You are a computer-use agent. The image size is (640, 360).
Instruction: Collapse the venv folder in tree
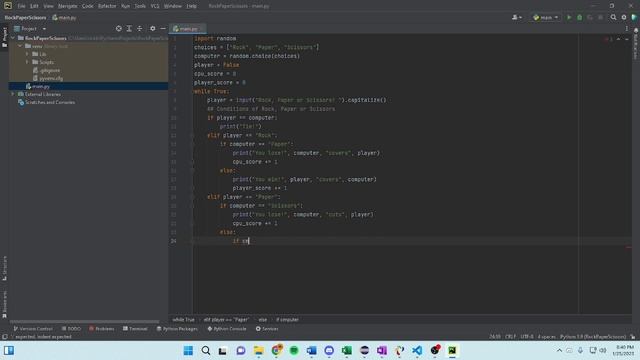20,46
